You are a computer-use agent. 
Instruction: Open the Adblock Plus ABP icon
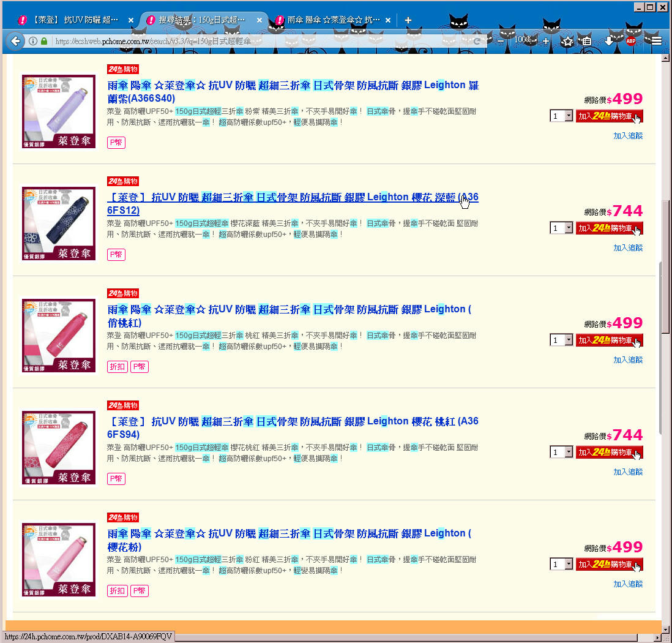click(631, 41)
